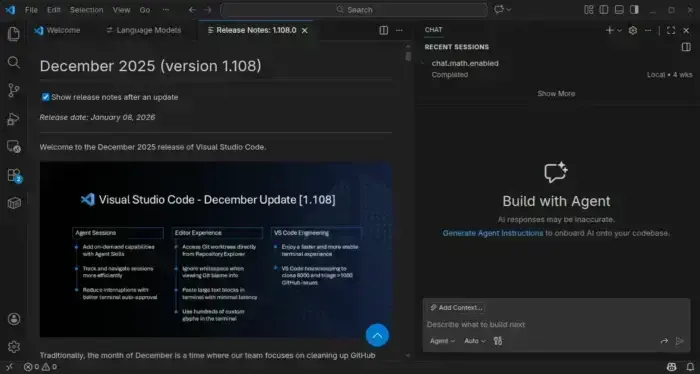Open the Selection menu
This screenshot has width=700, height=374.
(87, 10)
